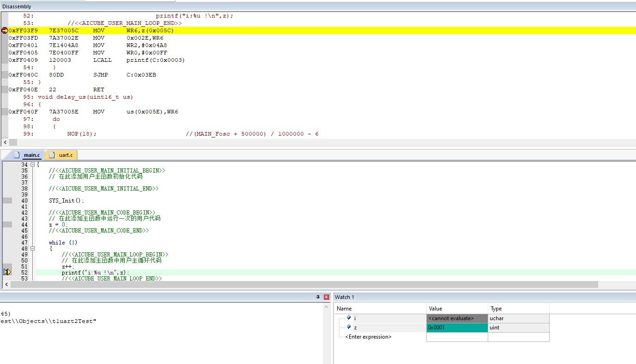Click the Enter expression field in Watch 1

click(369, 337)
